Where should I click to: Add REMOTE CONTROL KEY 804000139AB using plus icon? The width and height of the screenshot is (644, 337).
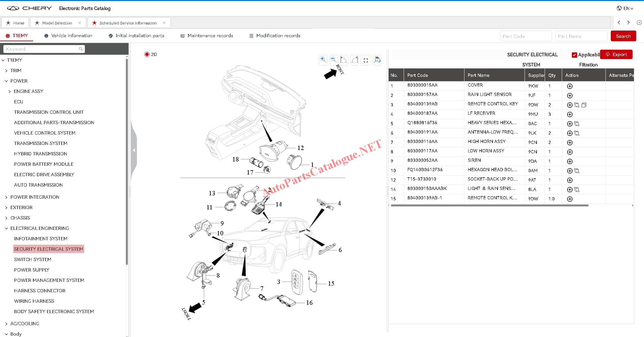click(x=569, y=105)
